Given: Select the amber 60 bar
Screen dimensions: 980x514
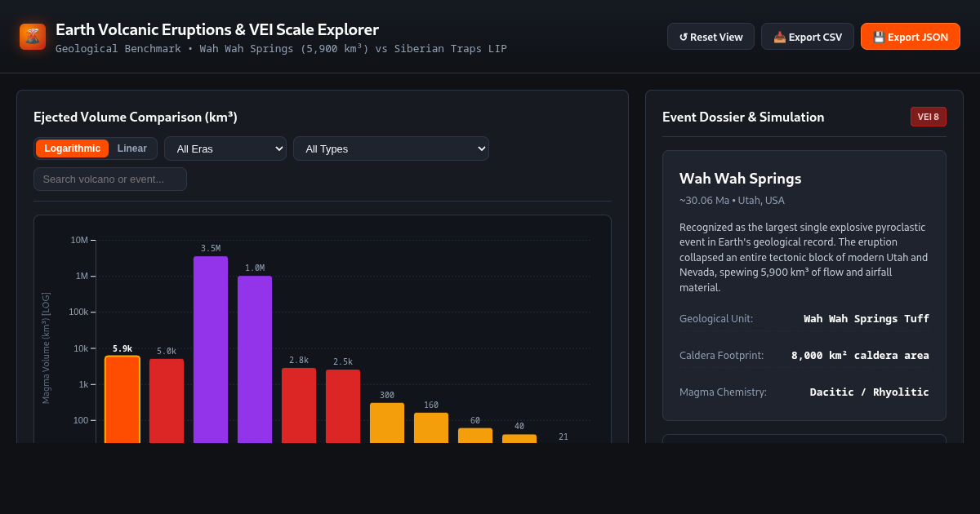Looking at the screenshot, I should click(x=475, y=436).
